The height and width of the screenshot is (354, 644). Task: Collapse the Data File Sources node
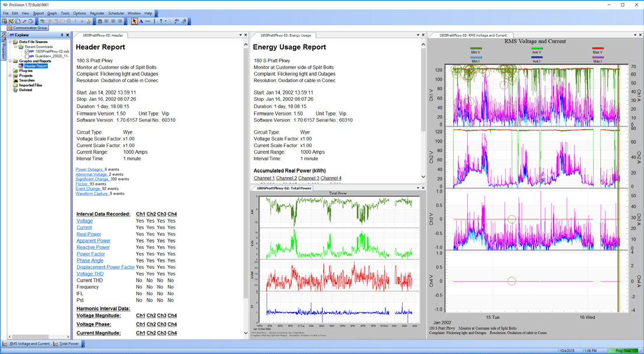[x=10, y=42]
